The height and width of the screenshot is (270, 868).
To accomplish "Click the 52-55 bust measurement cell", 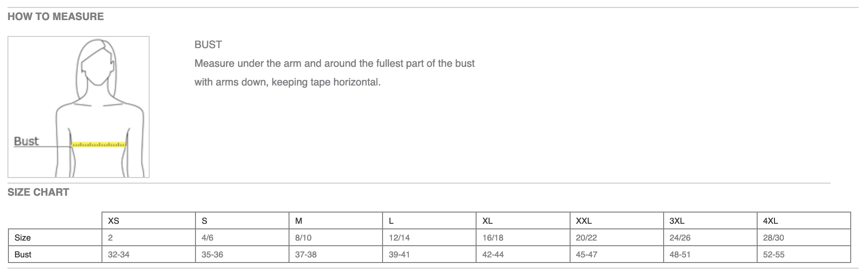I will tap(803, 254).
